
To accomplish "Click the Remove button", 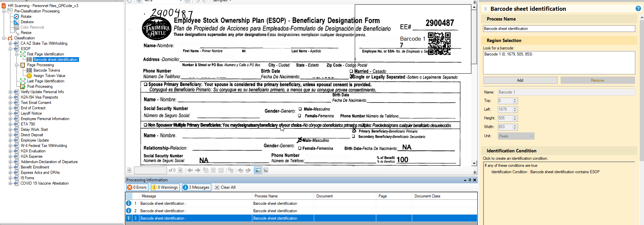I will point(597,80).
